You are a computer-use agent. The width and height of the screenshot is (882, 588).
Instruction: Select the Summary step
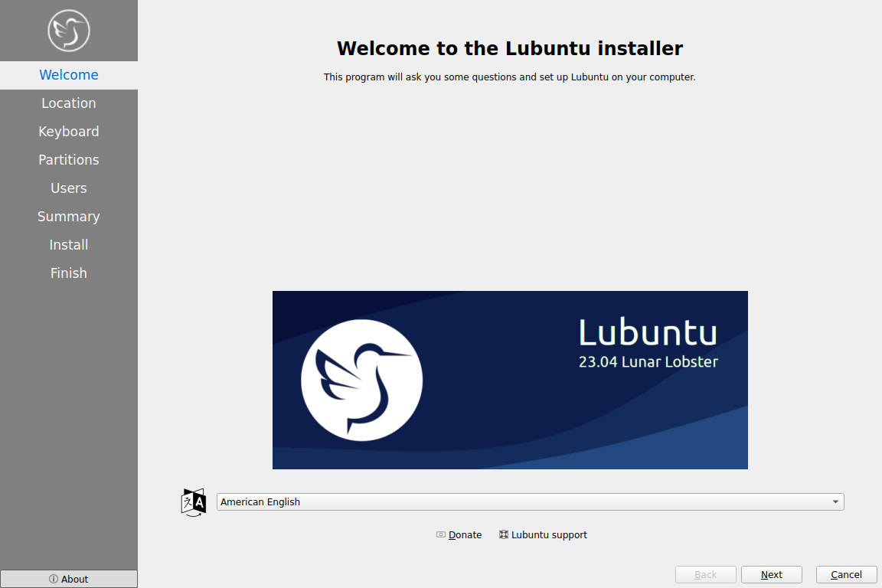pos(69,217)
